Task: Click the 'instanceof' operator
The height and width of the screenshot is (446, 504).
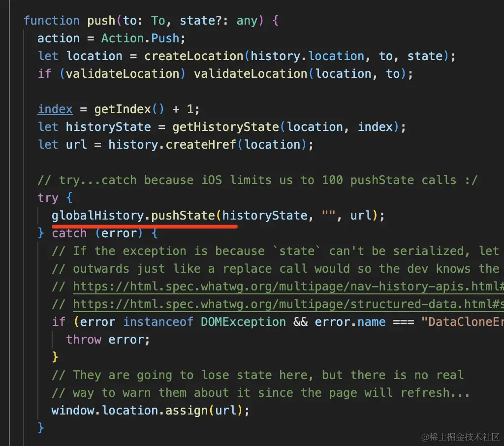Action: pyautogui.click(x=158, y=321)
